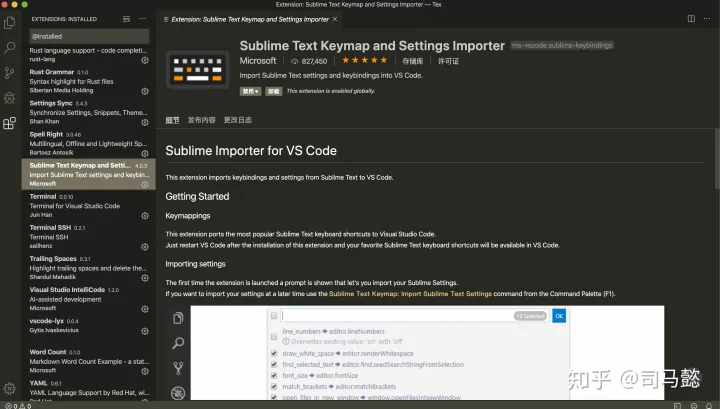Open editor more actions ellipsis

(707, 19)
